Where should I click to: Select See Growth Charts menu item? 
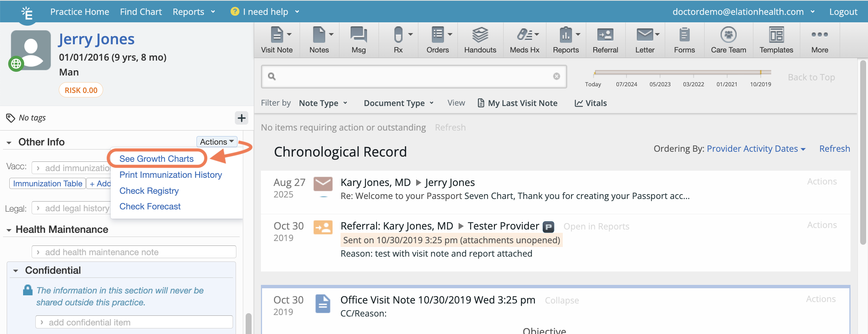click(156, 159)
